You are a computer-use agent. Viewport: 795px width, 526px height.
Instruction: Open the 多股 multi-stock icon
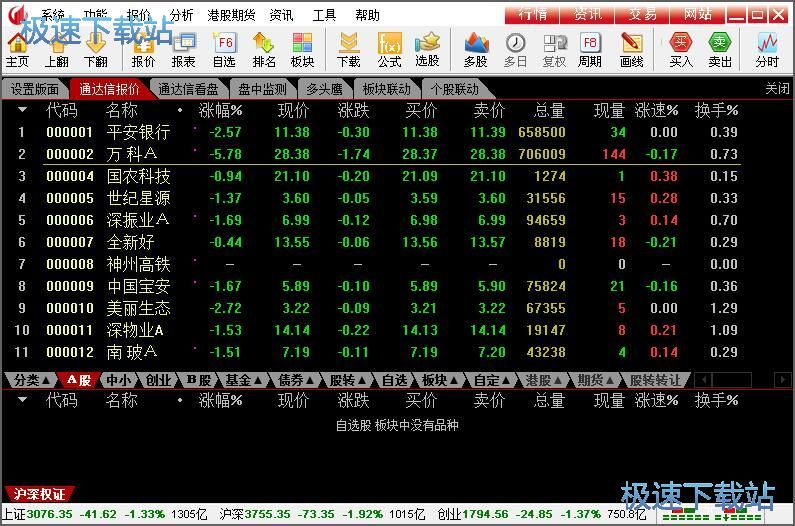(475, 50)
